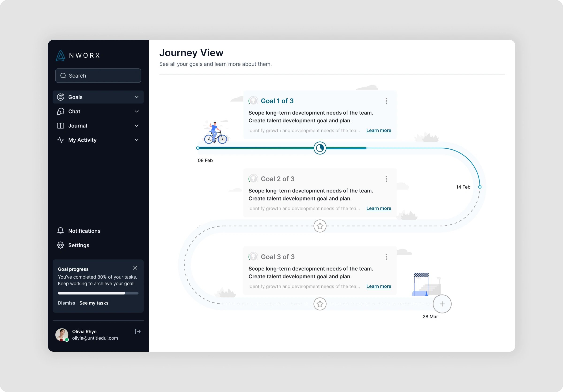
Task: Open the Goal 1 three-dot options menu
Action: point(386,101)
